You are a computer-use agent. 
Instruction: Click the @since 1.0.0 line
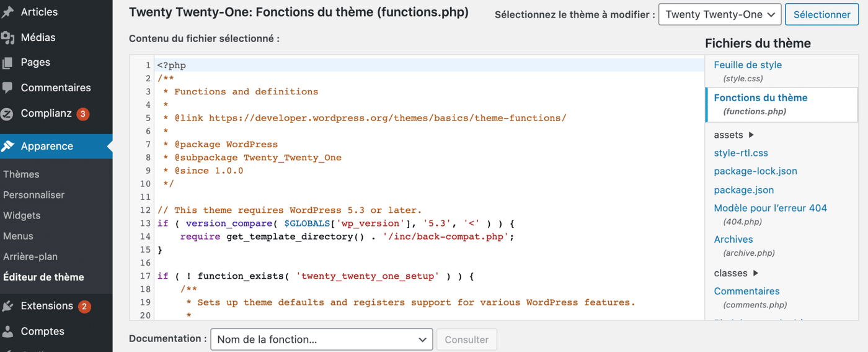(x=203, y=171)
